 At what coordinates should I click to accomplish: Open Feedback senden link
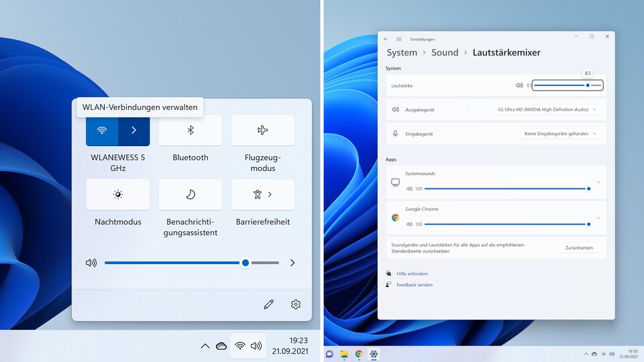pos(415,285)
